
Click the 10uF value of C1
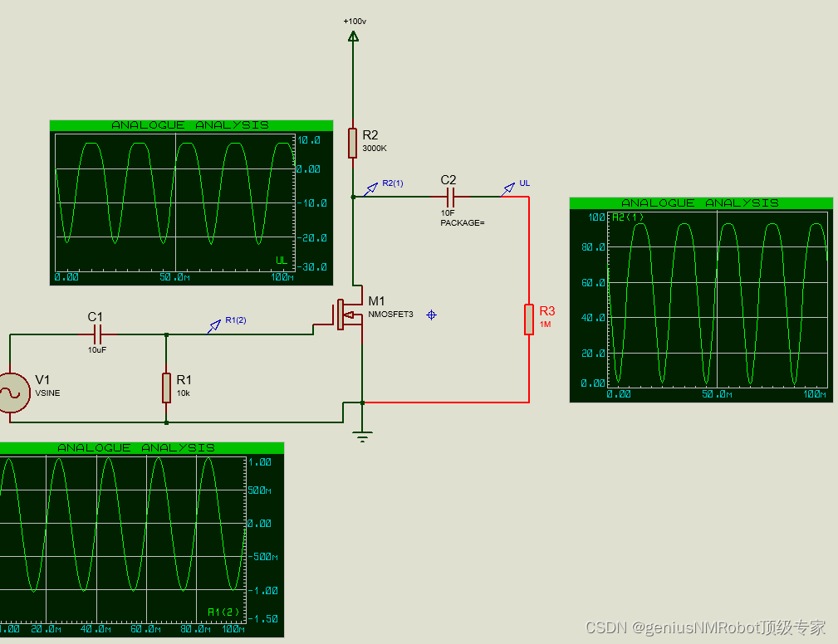[97, 349]
